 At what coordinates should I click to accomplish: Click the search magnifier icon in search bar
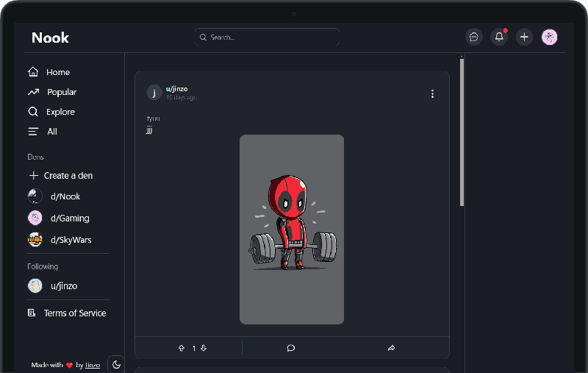pyautogui.click(x=203, y=37)
